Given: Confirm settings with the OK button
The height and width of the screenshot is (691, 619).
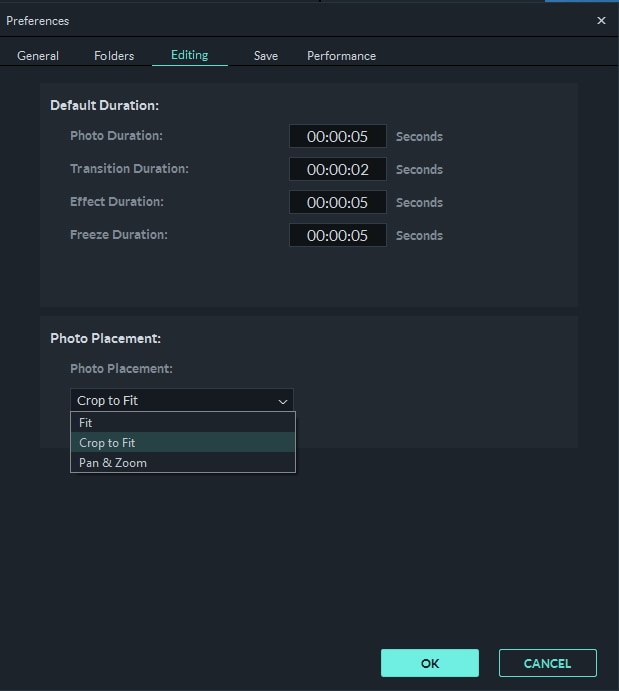Looking at the screenshot, I should [x=429, y=663].
